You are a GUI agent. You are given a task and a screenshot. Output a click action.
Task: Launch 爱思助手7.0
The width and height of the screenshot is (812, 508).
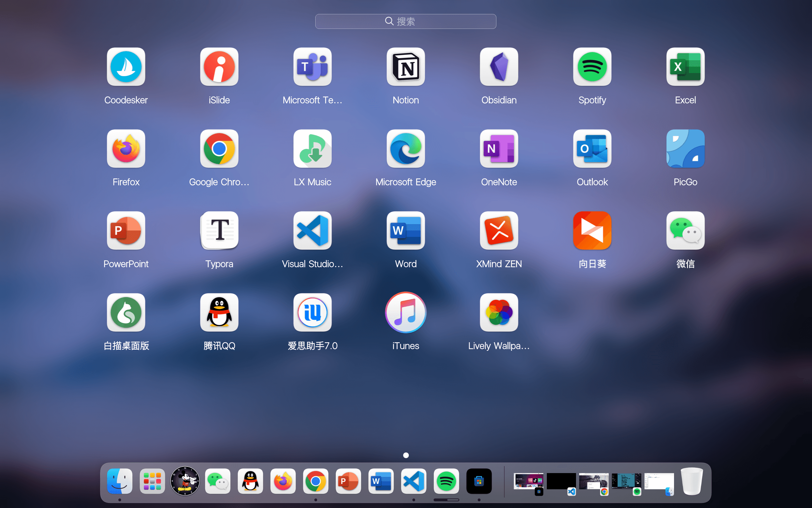click(312, 312)
